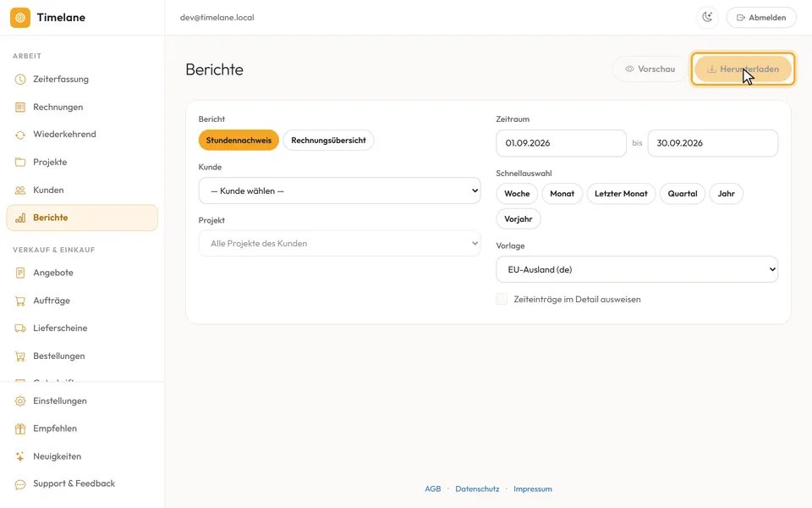The image size is (812, 508).
Task: Select the Rechnungsübersicht report type
Action: [x=328, y=140]
